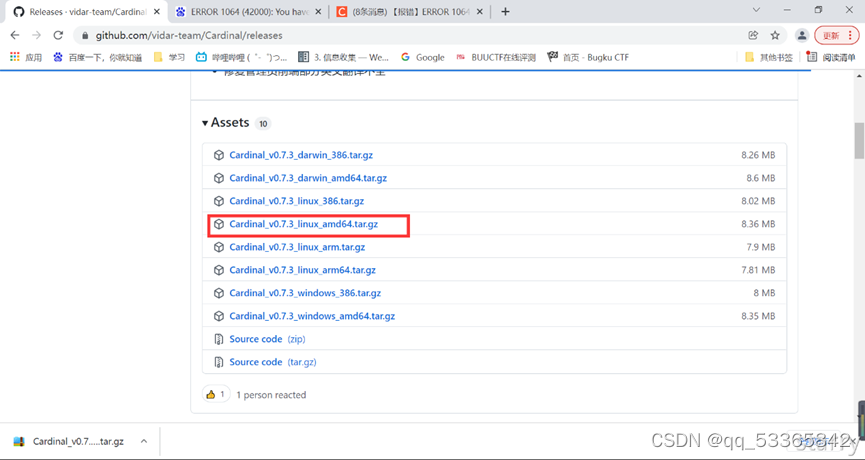Download Cardinal_v0.7.3_darwin_amd64.tar.gz
This screenshot has width=865, height=460.
[308, 178]
